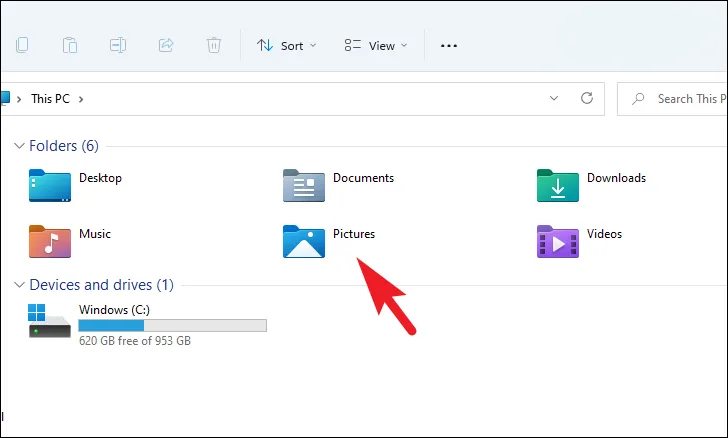Image resolution: width=728 pixels, height=438 pixels.
Task: Select the Desktop folder icon
Action: [x=50, y=185]
